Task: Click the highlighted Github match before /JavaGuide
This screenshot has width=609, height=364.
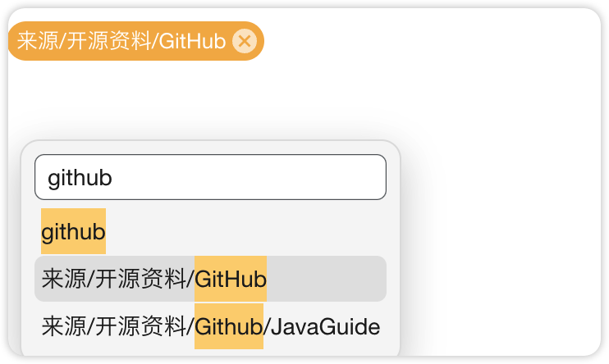Action: click(x=229, y=327)
